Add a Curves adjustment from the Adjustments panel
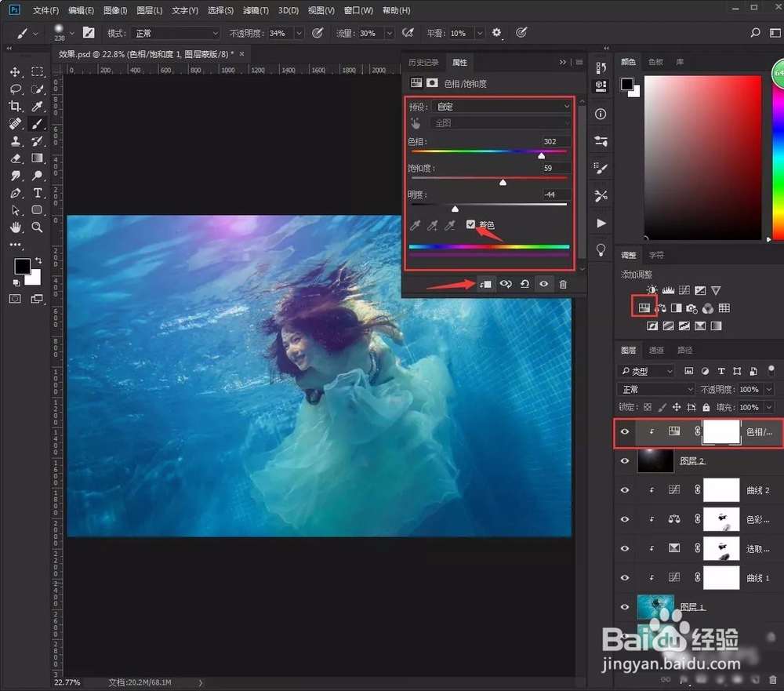This screenshot has width=784, height=691. click(685, 289)
